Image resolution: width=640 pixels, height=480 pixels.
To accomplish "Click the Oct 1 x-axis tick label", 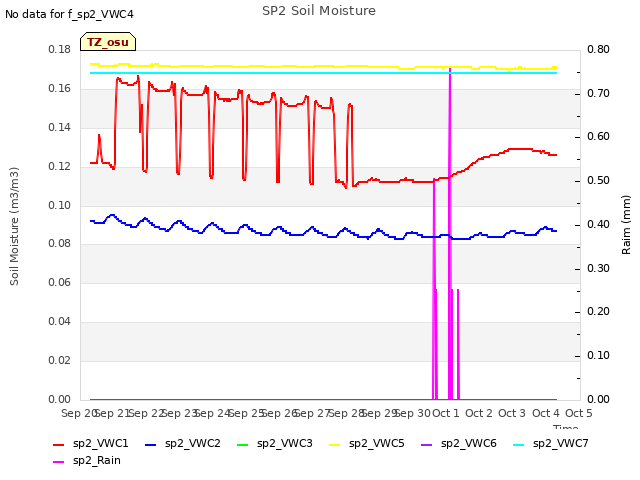I will point(446,413).
